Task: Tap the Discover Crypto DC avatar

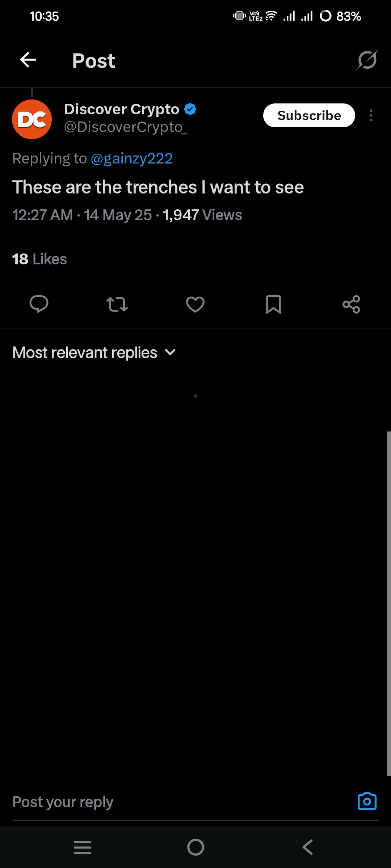Action: (x=32, y=119)
